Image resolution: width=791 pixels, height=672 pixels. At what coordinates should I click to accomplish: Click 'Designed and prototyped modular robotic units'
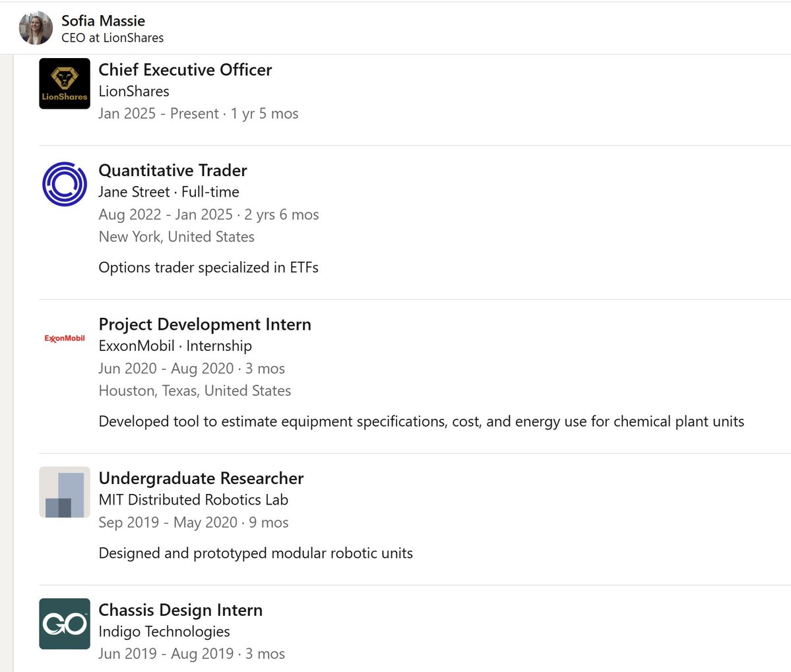tap(256, 553)
